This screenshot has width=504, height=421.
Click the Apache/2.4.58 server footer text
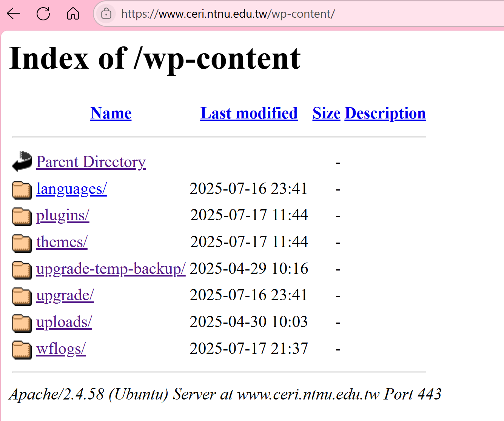pyautogui.click(x=225, y=395)
